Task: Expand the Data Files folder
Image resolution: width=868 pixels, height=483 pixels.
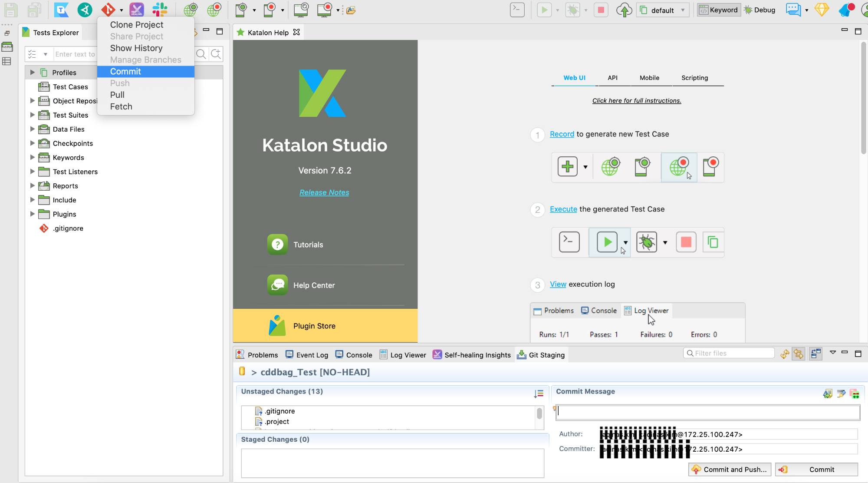Action: pos(32,129)
